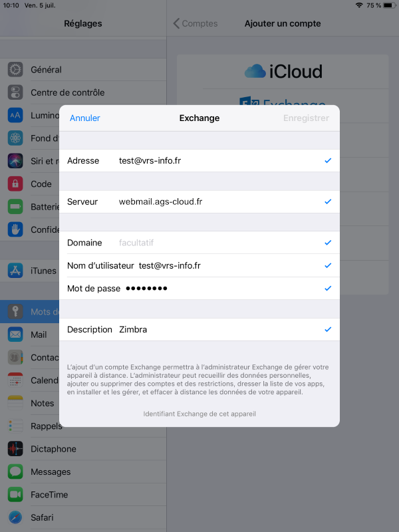Edit the Serveur field
Viewport: 399px width, 532px height.
(x=199, y=201)
